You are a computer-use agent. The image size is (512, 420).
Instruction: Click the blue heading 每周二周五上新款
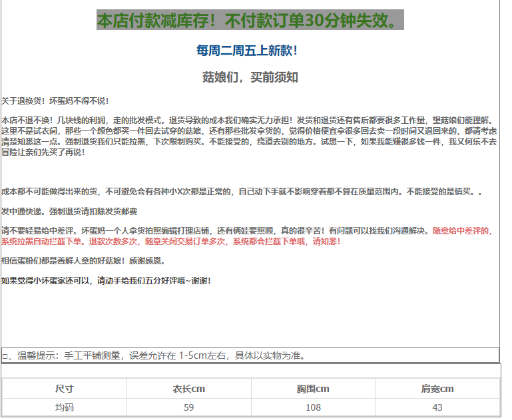246,51
